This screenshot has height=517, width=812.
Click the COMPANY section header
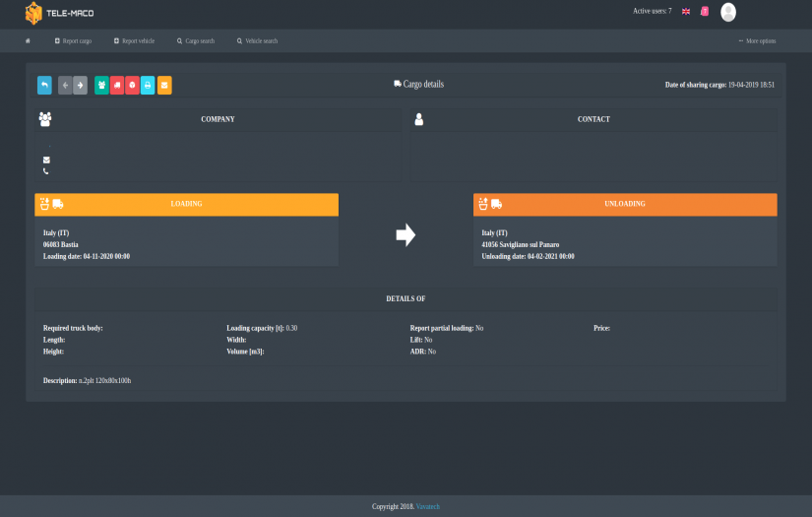point(219,119)
